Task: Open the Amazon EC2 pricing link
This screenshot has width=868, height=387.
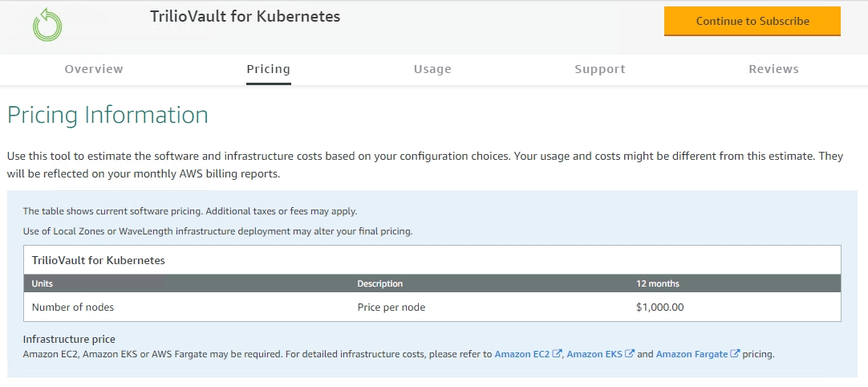Action: (x=521, y=354)
